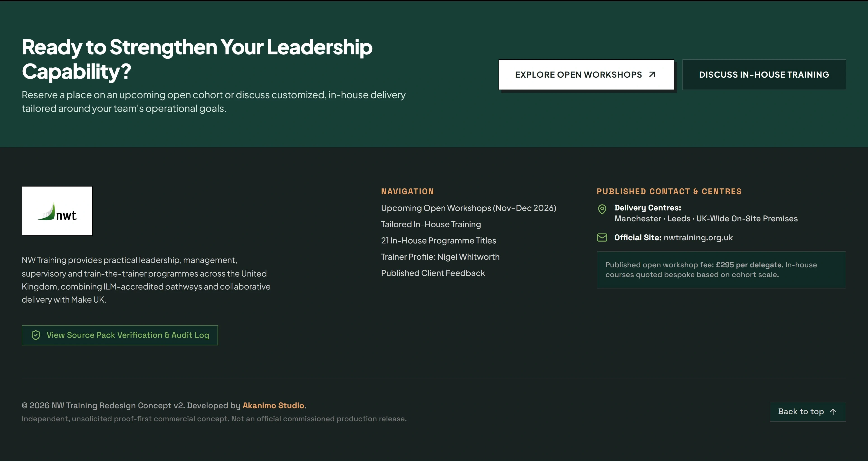Click the map pin icon beside Delivery Centres

(602, 209)
